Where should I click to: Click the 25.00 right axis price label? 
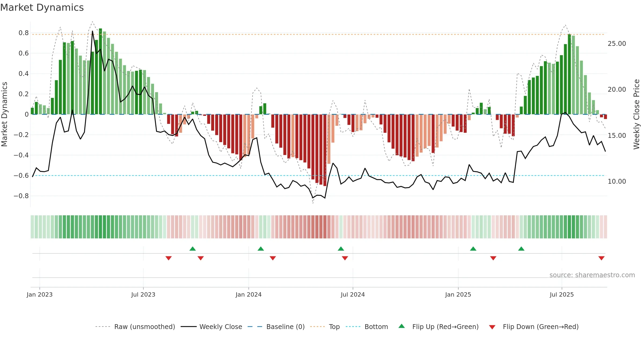coord(617,43)
